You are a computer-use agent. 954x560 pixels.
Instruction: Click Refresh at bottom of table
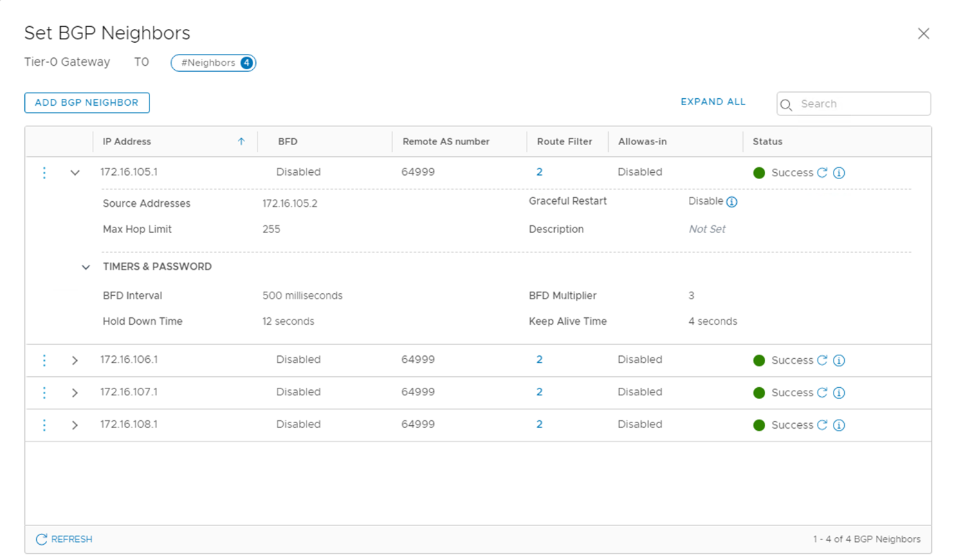64,539
